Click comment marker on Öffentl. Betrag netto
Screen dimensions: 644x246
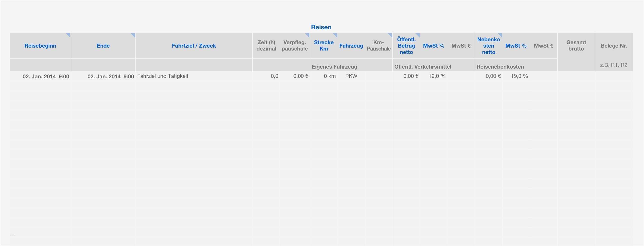418,35
